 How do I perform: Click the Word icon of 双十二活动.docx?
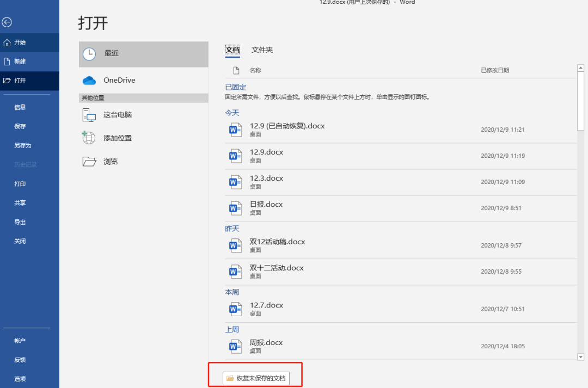(236, 272)
